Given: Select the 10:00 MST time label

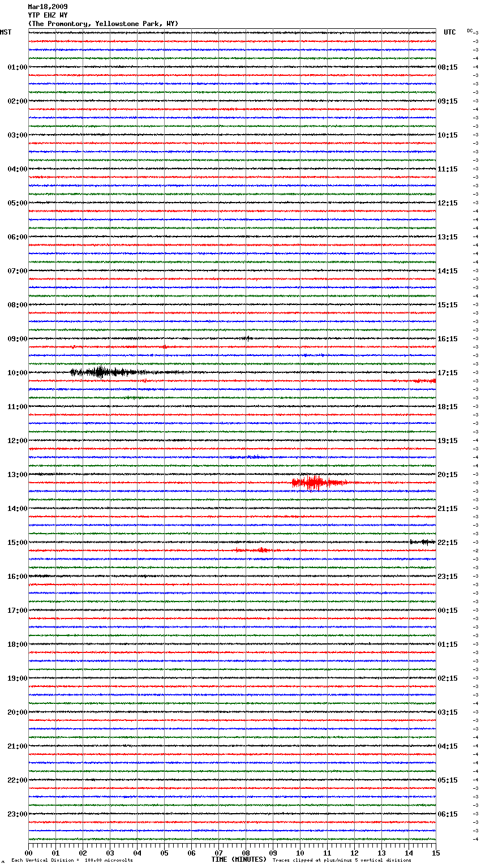Looking at the screenshot, I should 17,373.
